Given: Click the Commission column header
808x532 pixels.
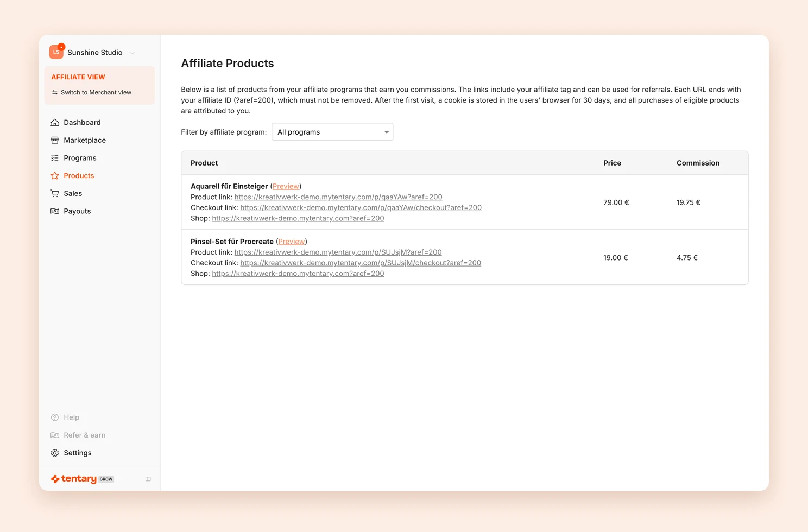Looking at the screenshot, I should (x=698, y=163).
